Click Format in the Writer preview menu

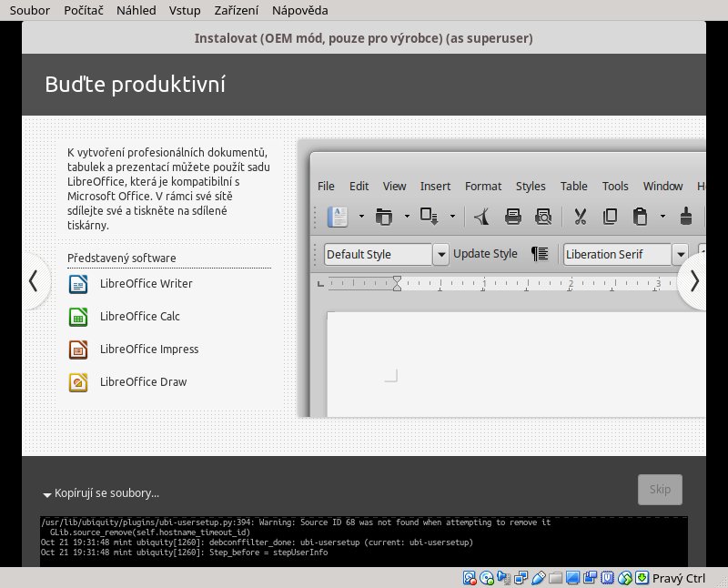click(x=483, y=187)
